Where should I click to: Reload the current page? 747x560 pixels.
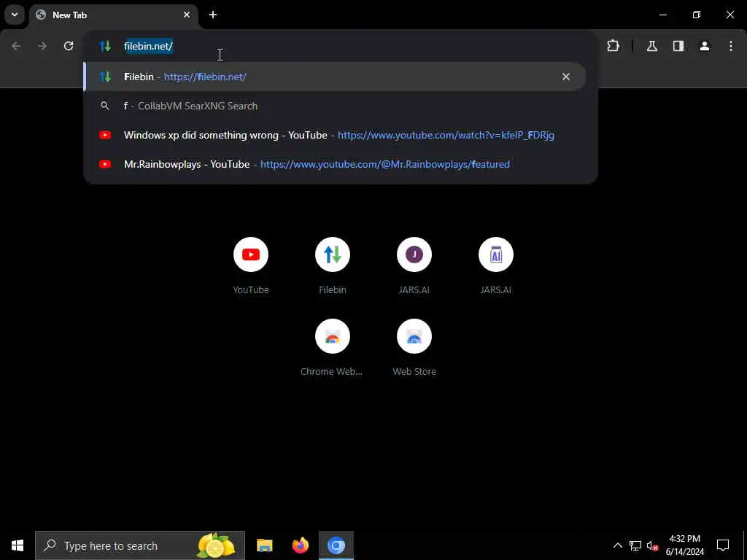pyautogui.click(x=69, y=46)
